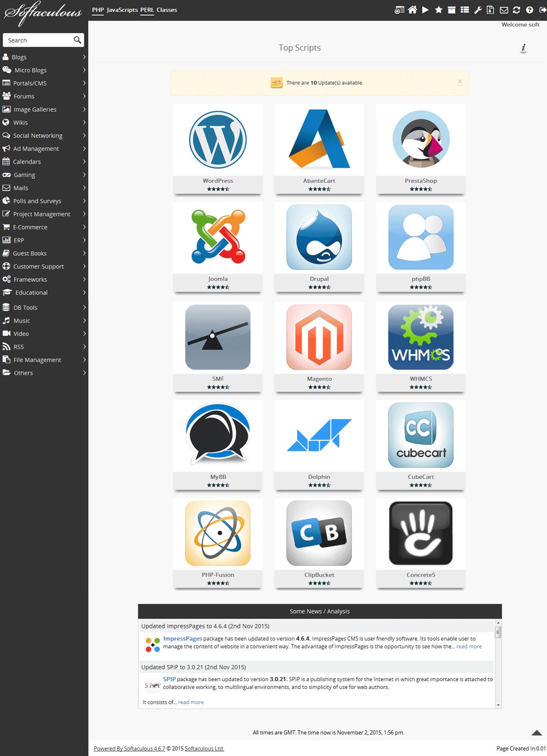The image size is (547, 756).
Task: Open the Joomla script thumbnail
Action: [218, 237]
